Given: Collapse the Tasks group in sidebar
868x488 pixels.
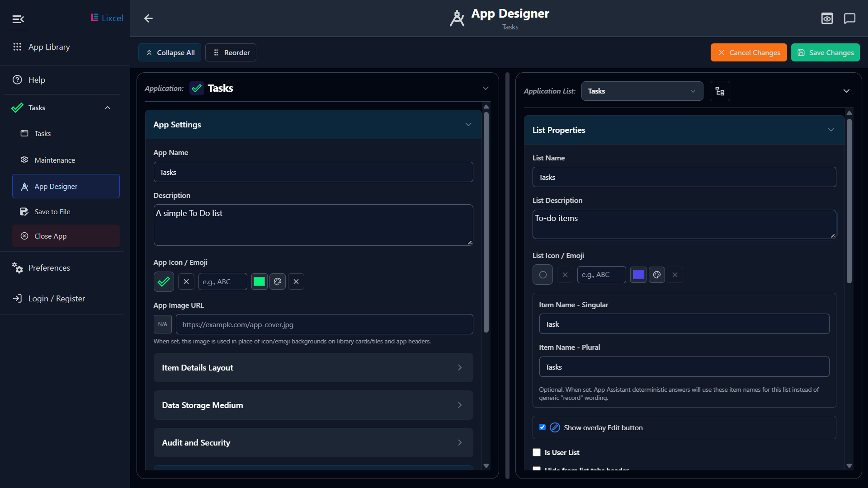Looking at the screenshot, I should [108, 108].
